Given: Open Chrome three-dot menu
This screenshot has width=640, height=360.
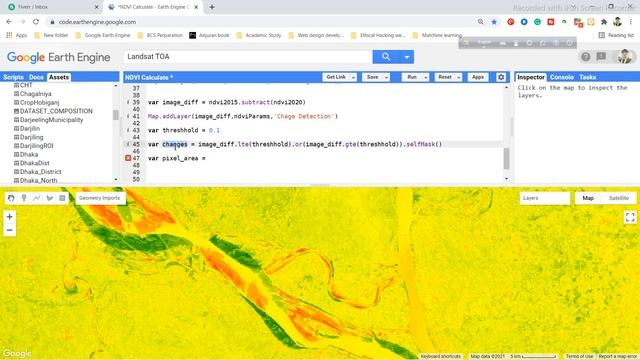Looking at the screenshot, I should pyautogui.click(x=631, y=22).
